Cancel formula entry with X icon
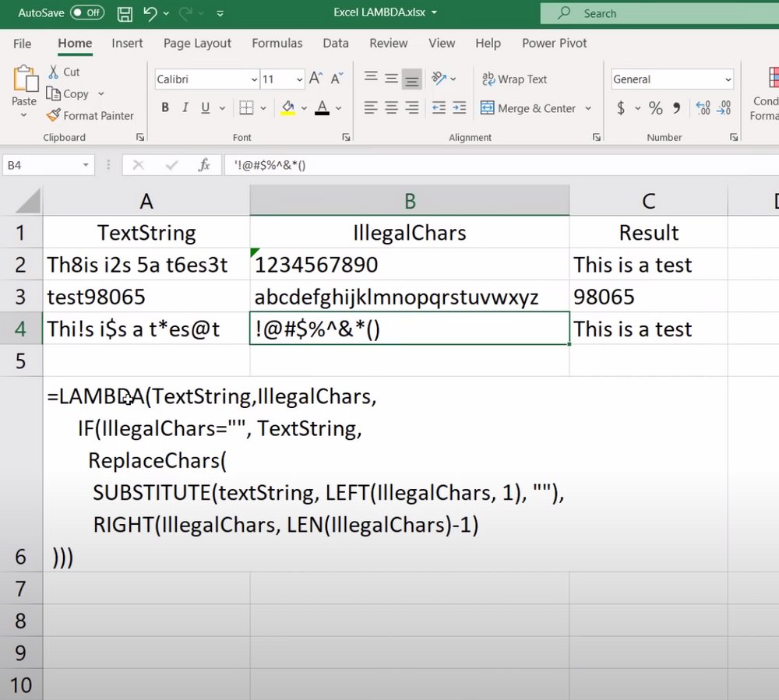779x700 pixels. click(139, 165)
